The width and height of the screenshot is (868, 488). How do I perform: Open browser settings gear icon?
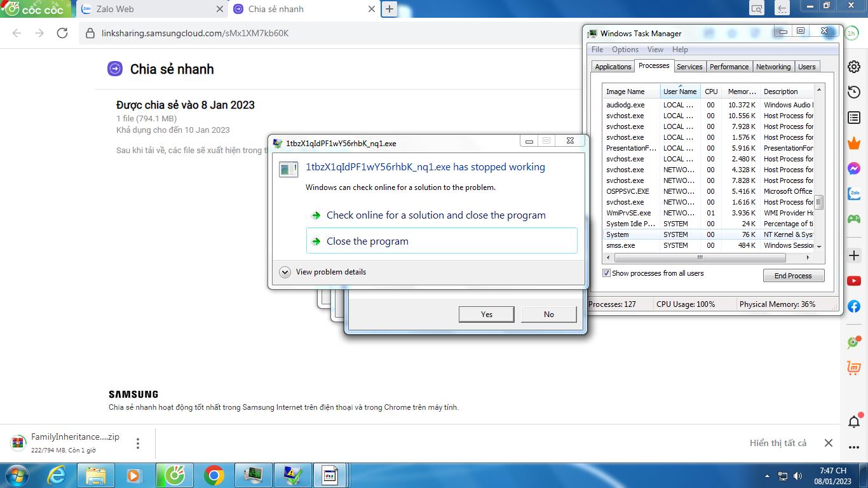tap(854, 67)
